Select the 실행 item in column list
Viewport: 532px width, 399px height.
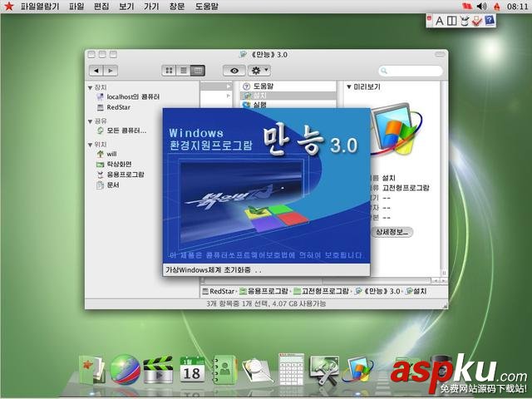click(288, 105)
